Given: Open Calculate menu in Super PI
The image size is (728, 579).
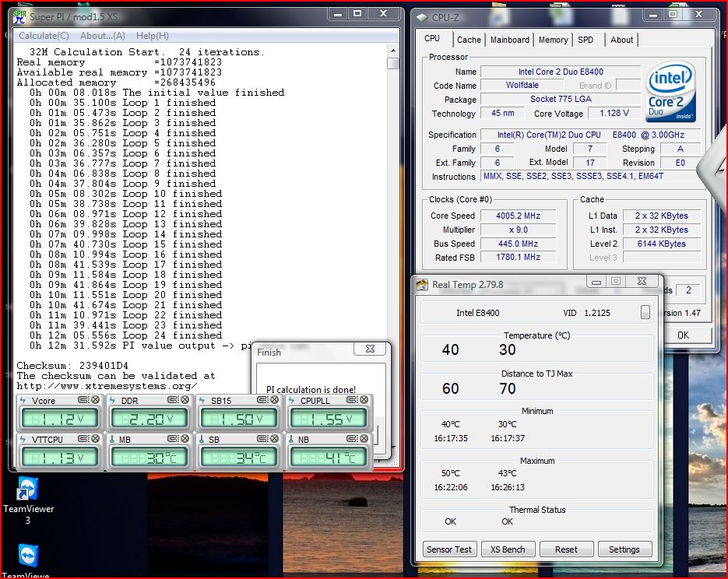Looking at the screenshot, I should pos(44,36).
